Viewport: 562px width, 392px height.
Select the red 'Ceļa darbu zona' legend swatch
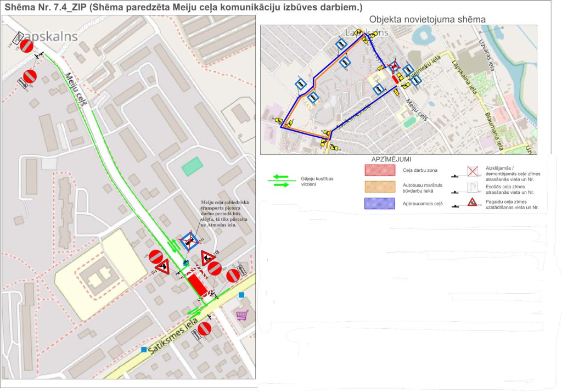point(380,171)
